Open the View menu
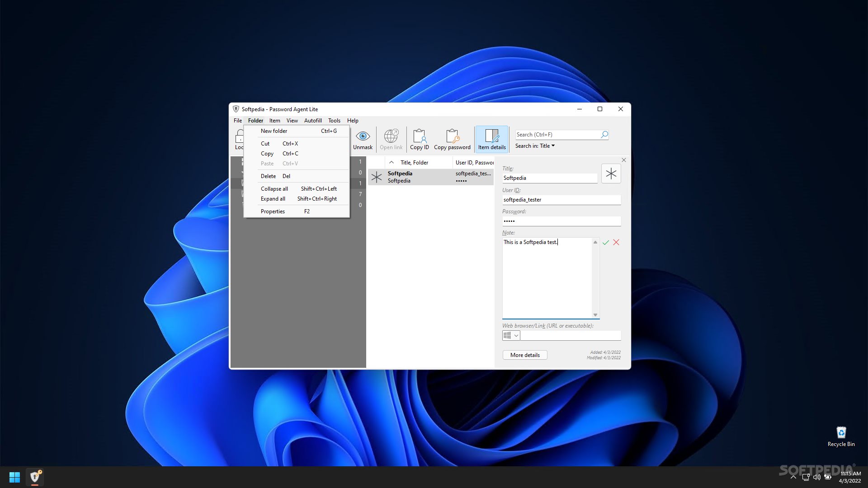Image resolution: width=868 pixels, height=488 pixels. click(292, 121)
